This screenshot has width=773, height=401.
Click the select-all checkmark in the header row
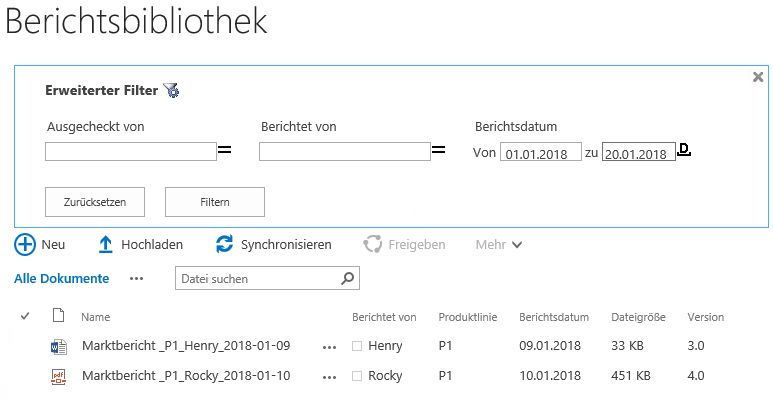point(25,317)
